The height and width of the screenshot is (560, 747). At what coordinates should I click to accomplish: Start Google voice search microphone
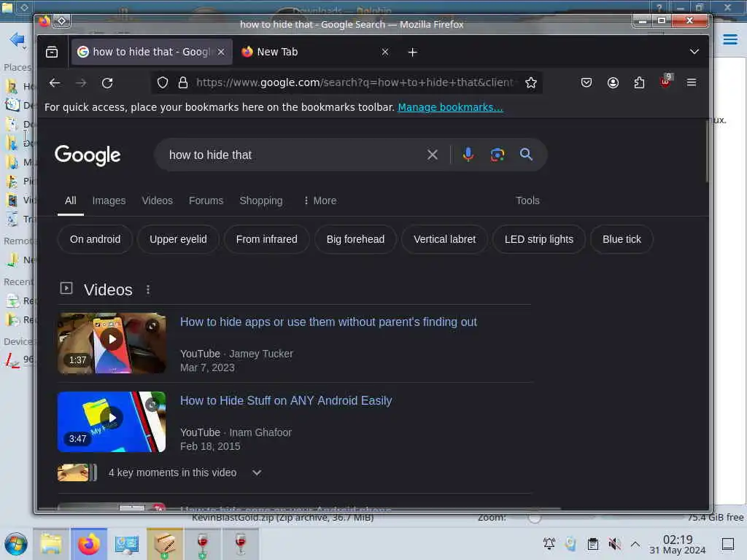(468, 155)
